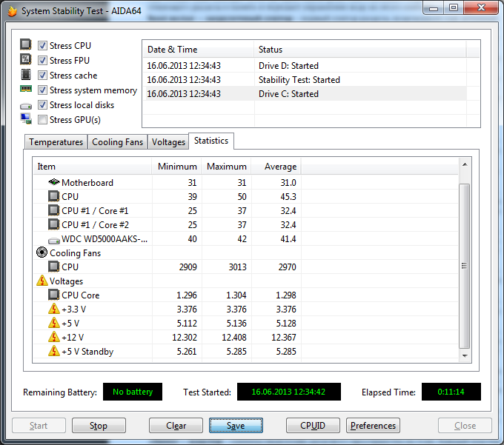Click the Maximum column header
This screenshot has height=445, width=504.
(x=226, y=167)
